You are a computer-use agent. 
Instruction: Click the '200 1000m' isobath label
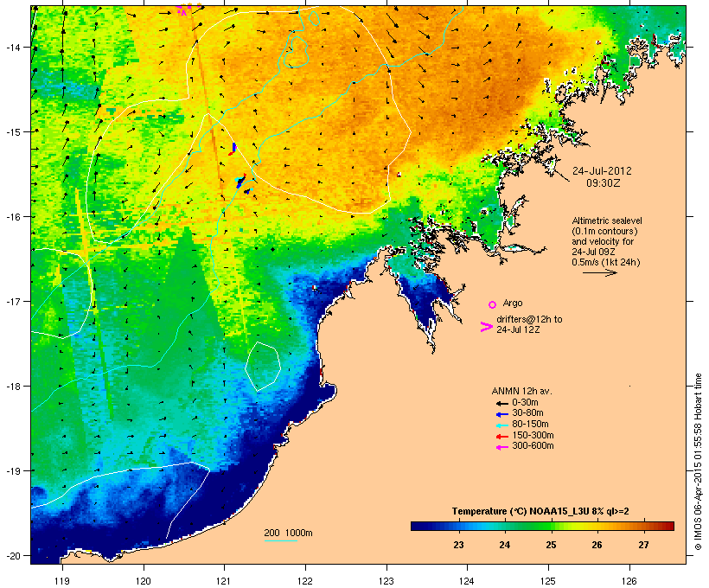coord(288,533)
